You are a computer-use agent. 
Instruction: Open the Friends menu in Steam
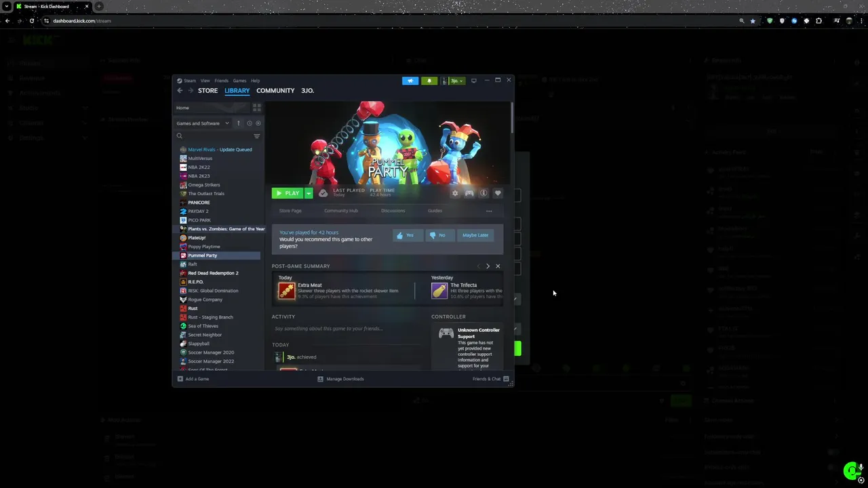(221, 81)
